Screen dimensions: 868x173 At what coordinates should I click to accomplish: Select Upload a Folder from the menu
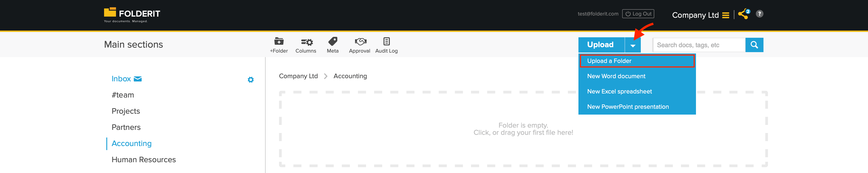609,61
